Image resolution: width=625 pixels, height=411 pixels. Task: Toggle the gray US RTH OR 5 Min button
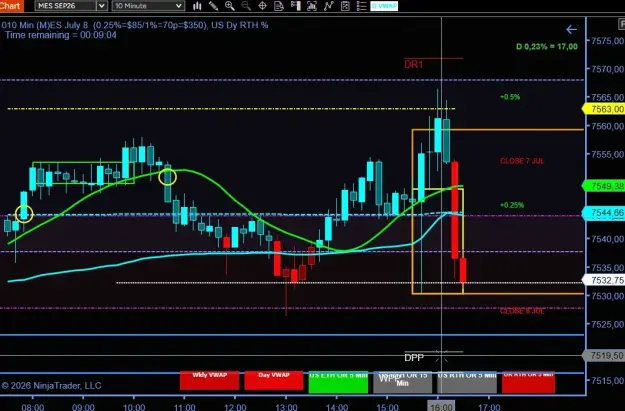(x=467, y=382)
